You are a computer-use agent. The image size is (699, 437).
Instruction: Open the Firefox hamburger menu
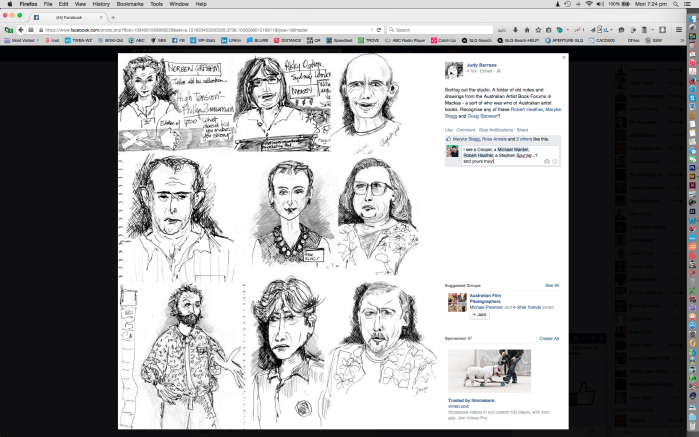tap(678, 30)
